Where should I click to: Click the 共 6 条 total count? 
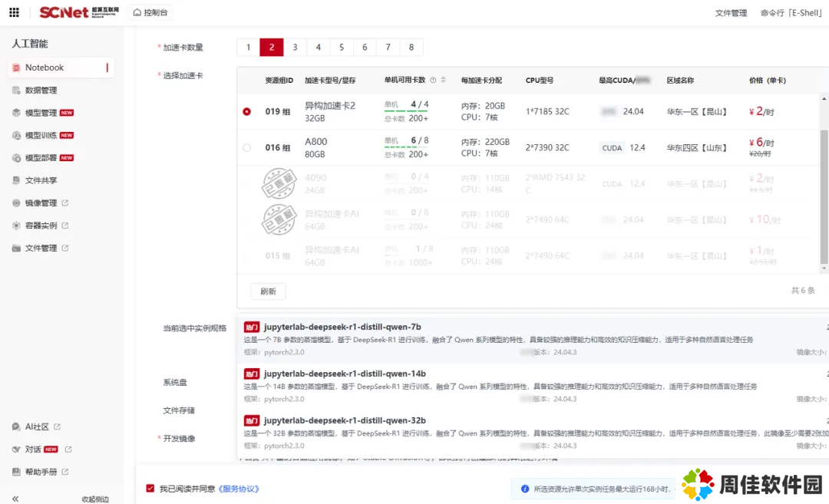(803, 291)
